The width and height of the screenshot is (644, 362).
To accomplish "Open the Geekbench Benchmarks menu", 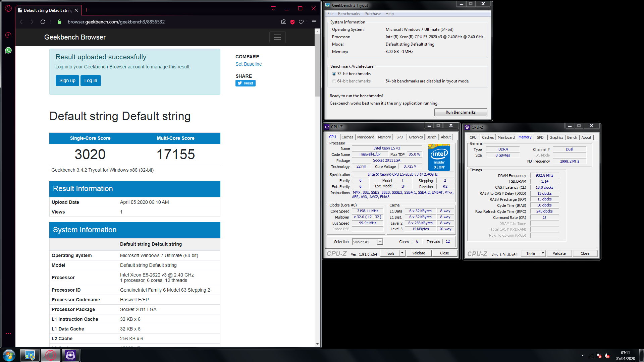I will [349, 14].
